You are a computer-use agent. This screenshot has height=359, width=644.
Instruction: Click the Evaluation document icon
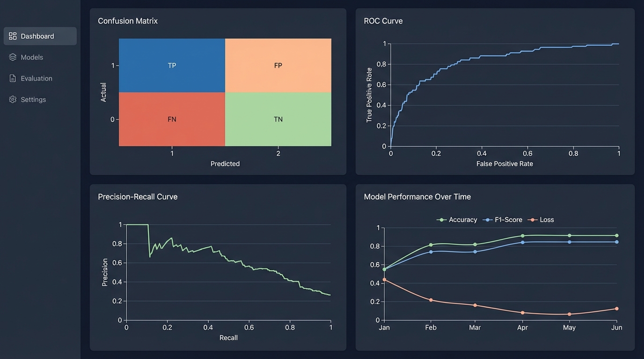pos(11,78)
